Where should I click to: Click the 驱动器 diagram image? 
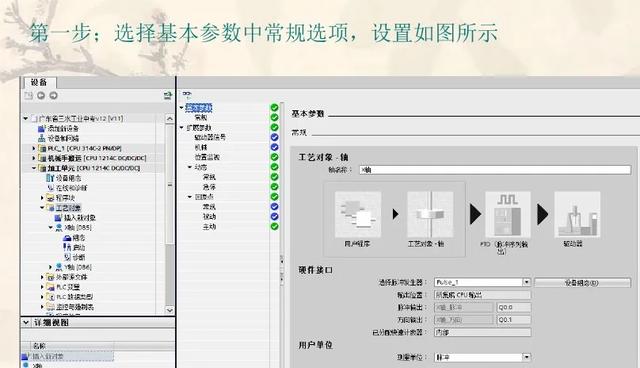[577, 215]
